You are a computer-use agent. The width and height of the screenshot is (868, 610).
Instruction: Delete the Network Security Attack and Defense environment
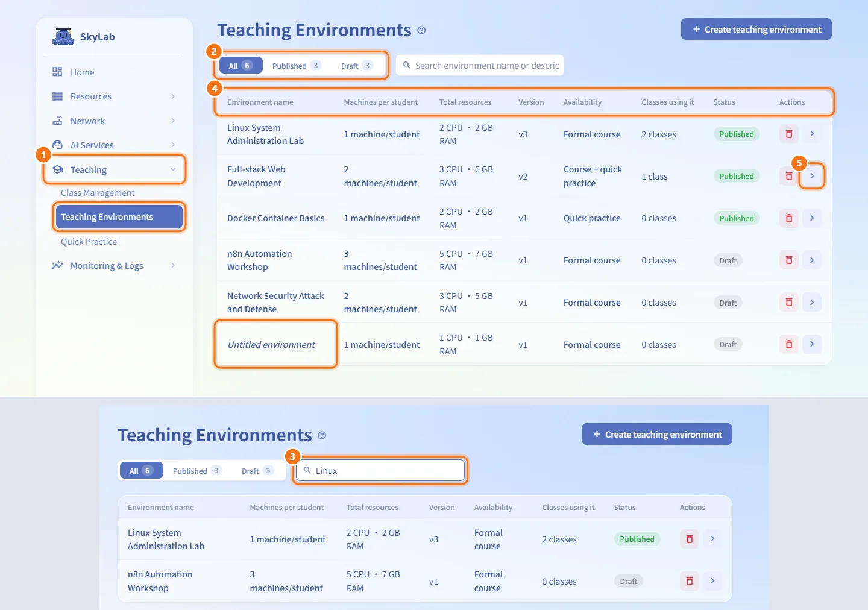789,302
